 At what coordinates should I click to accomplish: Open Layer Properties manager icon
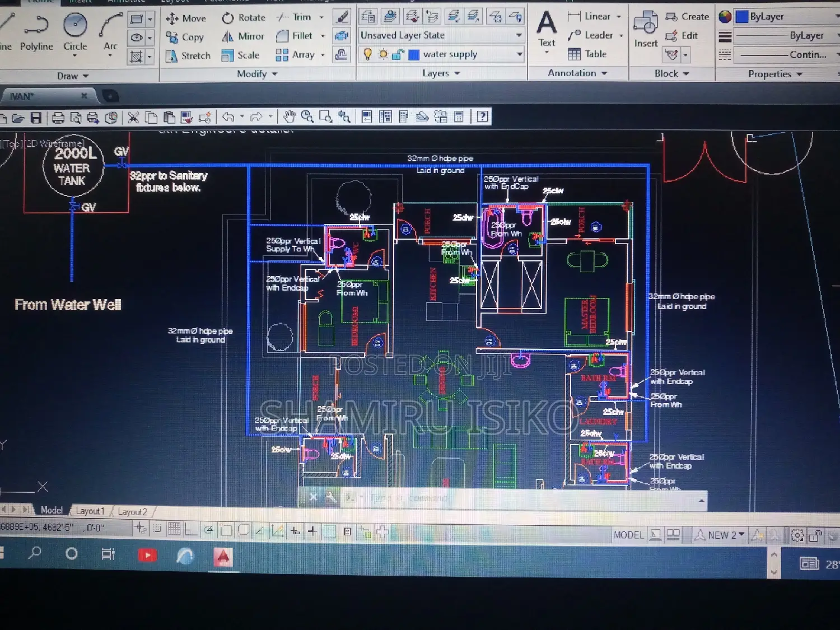[368, 17]
